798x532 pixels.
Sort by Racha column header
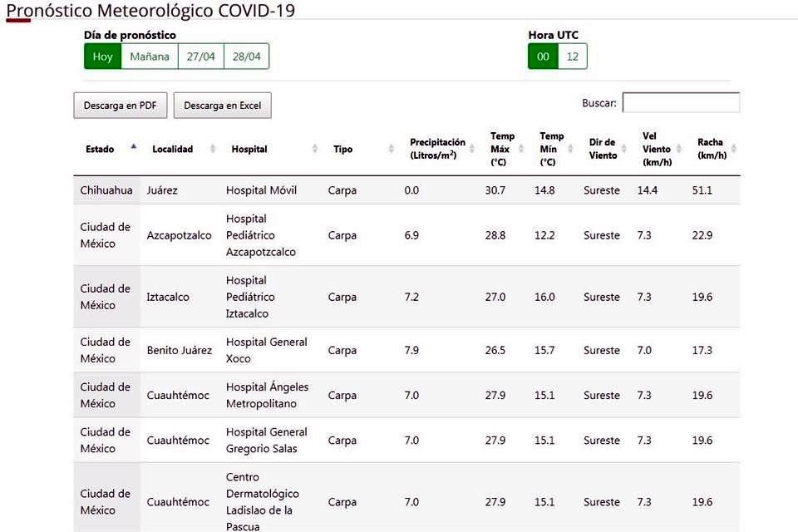[711, 149]
